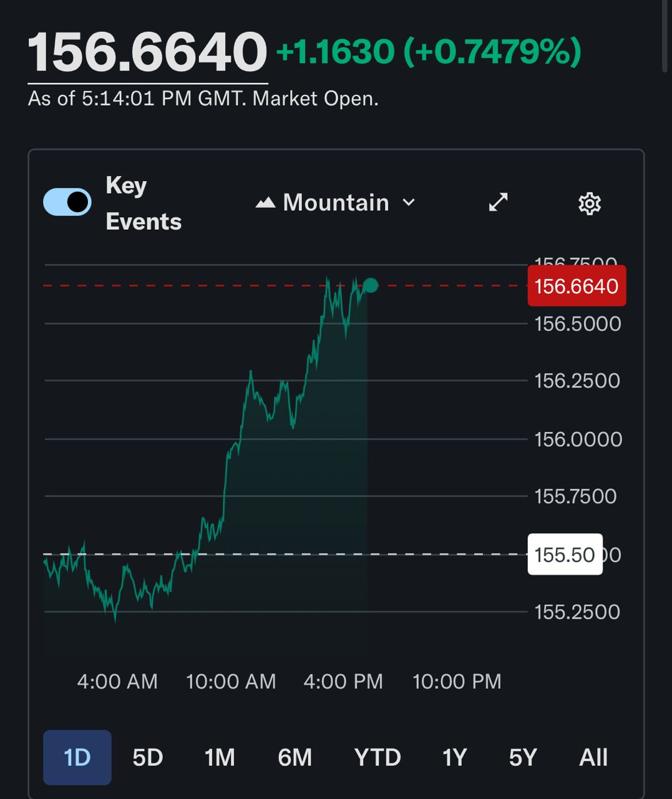This screenshot has width=672, height=799.
Task: Show the 1M time range
Action: tap(220, 757)
